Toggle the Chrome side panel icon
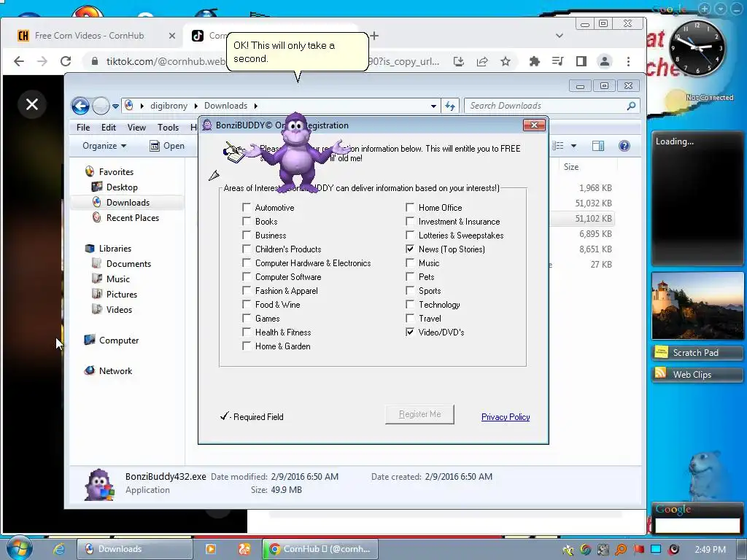This screenshot has height=560, width=747. click(581, 61)
